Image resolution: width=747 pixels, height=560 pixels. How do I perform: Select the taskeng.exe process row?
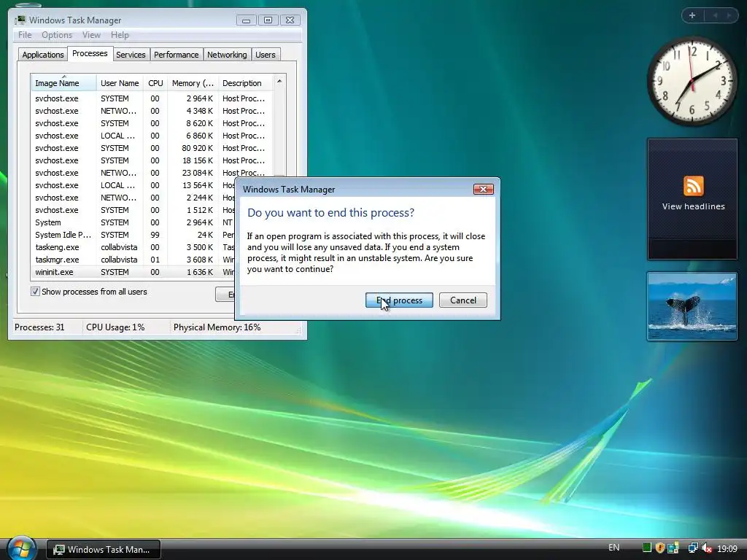click(133, 247)
